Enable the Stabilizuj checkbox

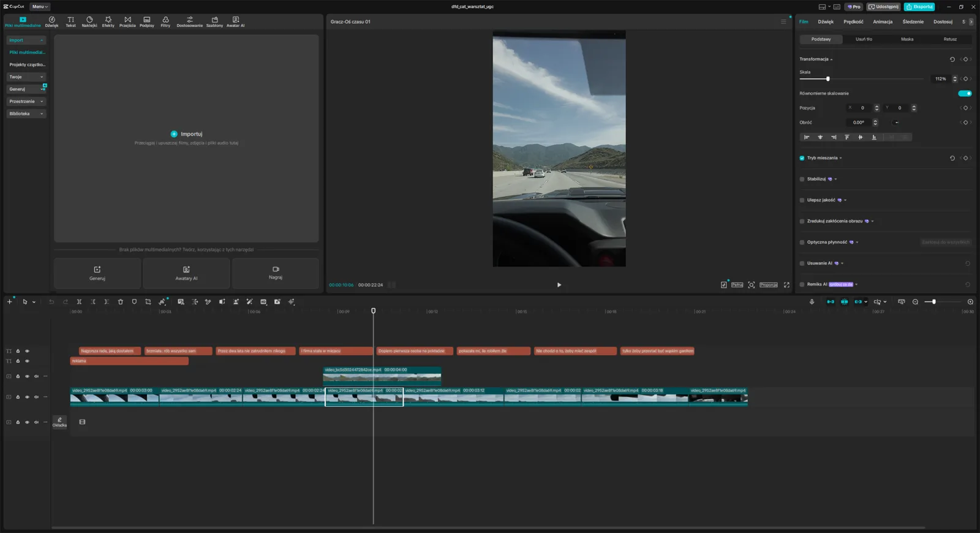pyautogui.click(x=802, y=180)
